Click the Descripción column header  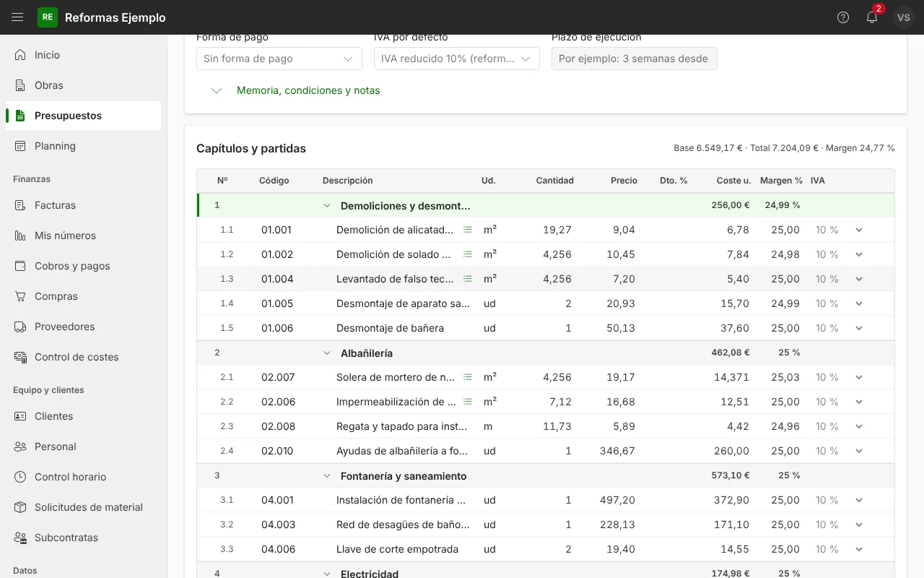tap(348, 181)
